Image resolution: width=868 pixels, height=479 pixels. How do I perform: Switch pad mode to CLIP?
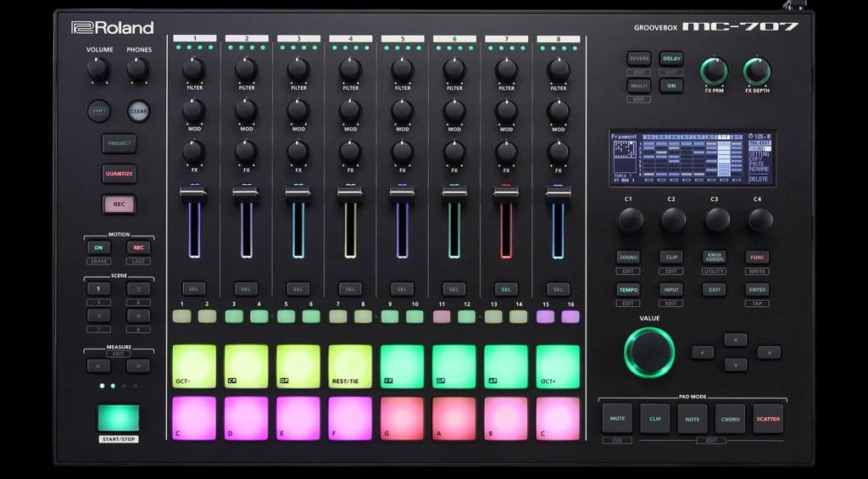tap(655, 419)
